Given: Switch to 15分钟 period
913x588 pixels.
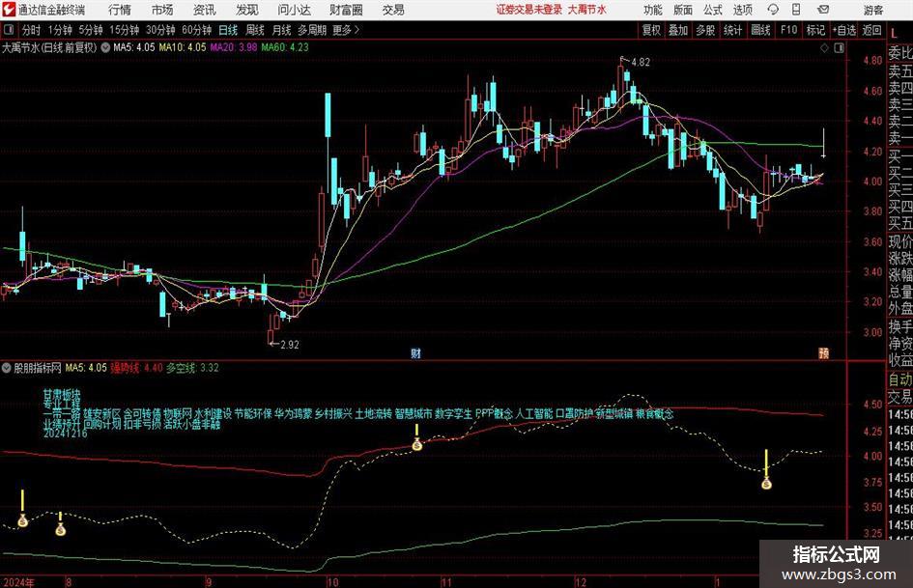Looking at the screenshot, I should [x=124, y=30].
